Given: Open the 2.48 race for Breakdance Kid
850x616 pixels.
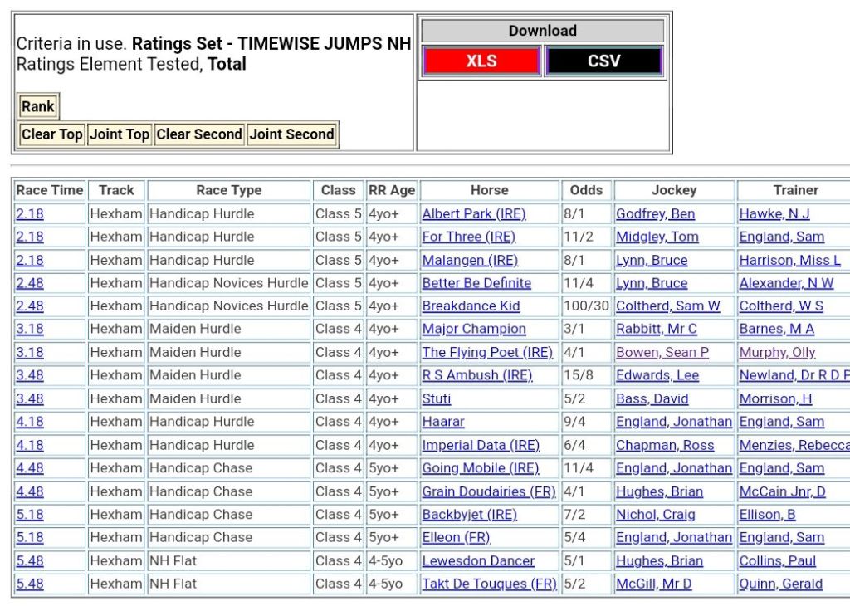Looking at the screenshot, I should [30, 306].
